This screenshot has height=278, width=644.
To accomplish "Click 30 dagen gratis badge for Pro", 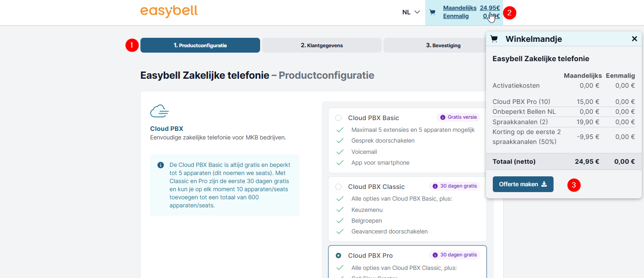I will pyautogui.click(x=455, y=255).
